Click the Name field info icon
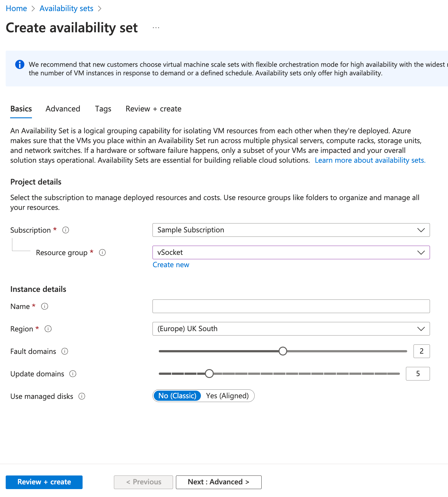This screenshot has height=497, width=448. coord(45,306)
